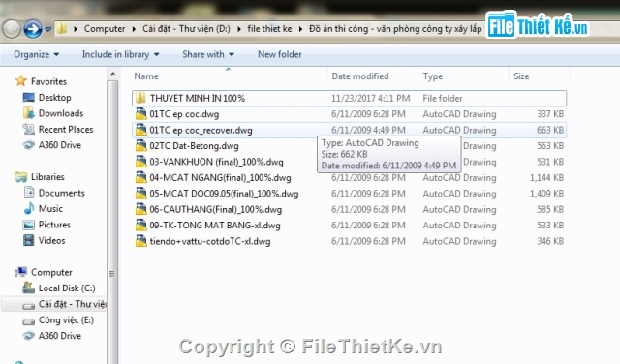Open Pictures library

coord(54,225)
